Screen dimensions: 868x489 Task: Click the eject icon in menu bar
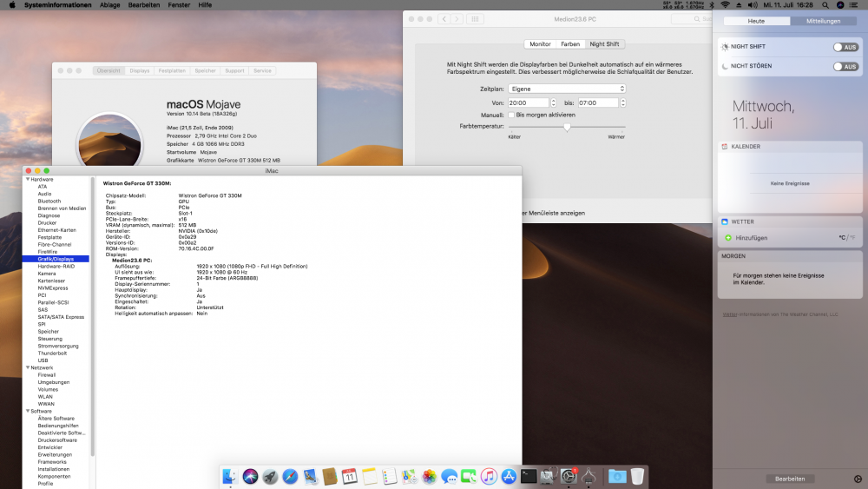(x=739, y=5)
